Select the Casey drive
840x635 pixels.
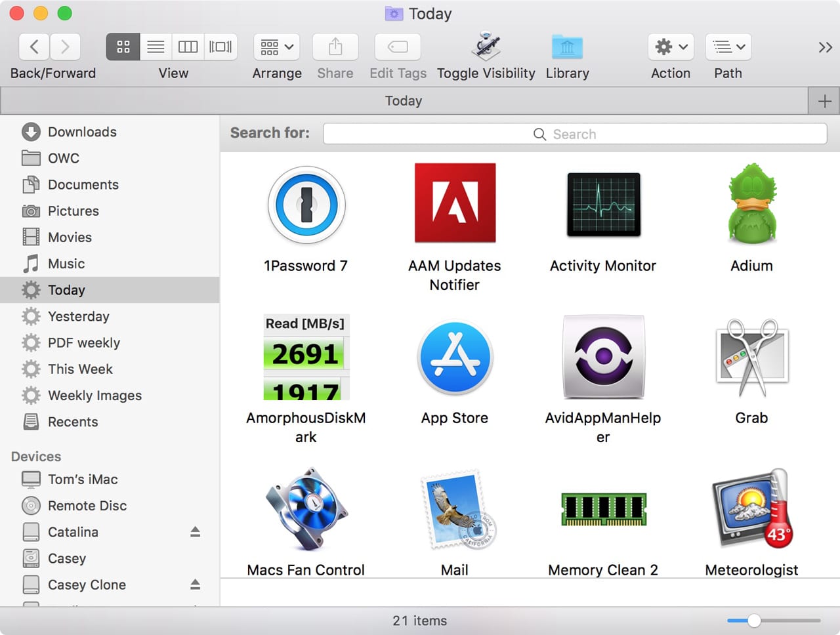coord(110,558)
